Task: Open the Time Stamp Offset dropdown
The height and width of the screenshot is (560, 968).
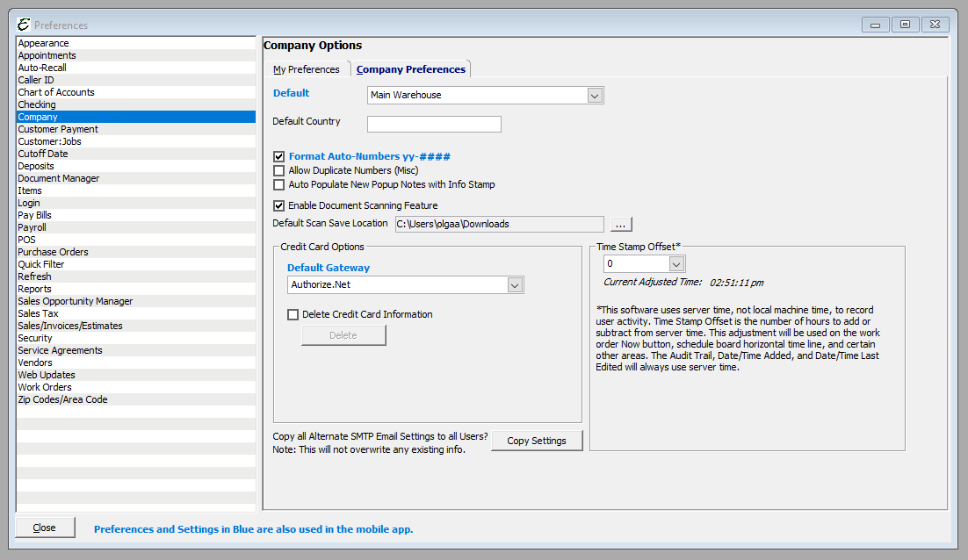Action: click(x=676, y=264)
